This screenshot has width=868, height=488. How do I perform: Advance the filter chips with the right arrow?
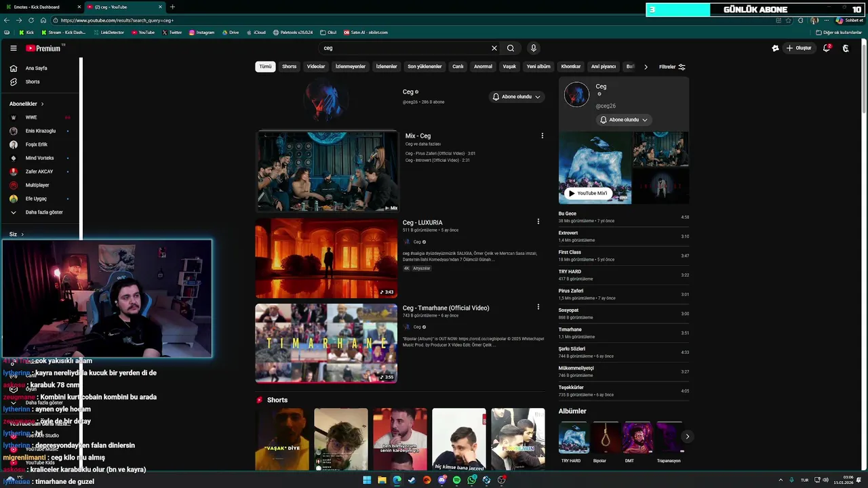click(646, 67)
